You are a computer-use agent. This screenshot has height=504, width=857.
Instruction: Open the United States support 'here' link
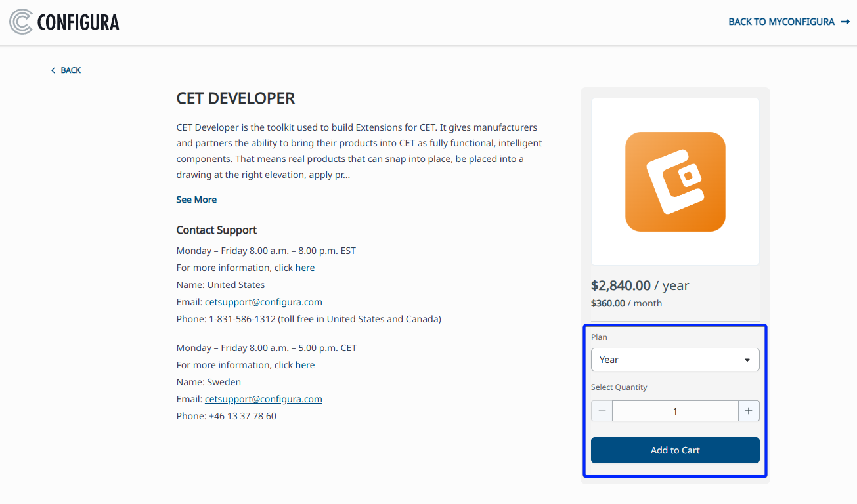(305, 268)
